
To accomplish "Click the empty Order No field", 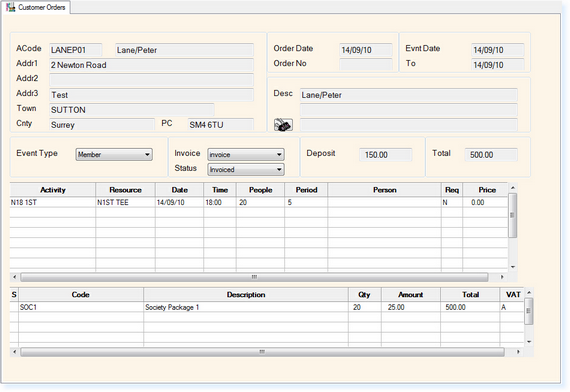I will (366, 65).
